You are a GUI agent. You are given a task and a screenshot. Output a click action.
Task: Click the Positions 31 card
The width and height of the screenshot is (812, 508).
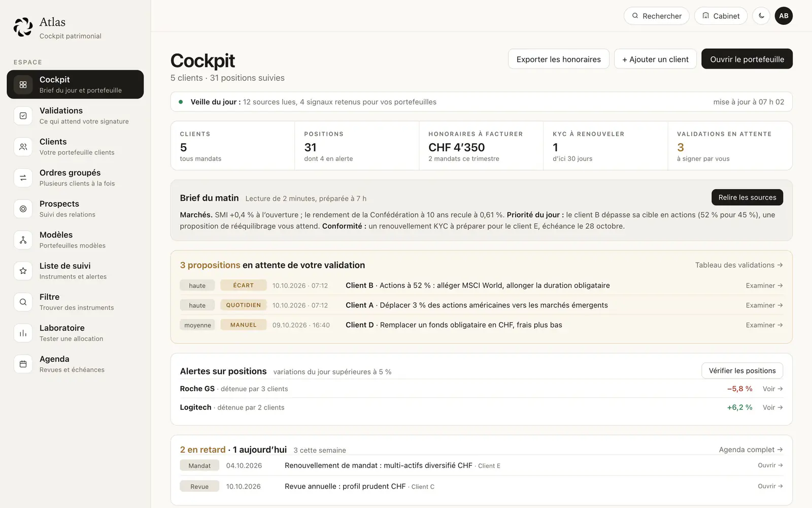[357, 146]
